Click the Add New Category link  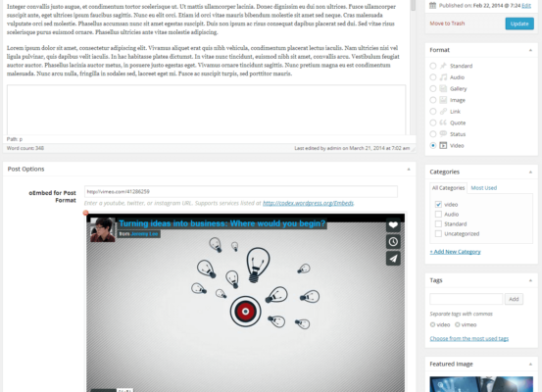click(455, 252)
